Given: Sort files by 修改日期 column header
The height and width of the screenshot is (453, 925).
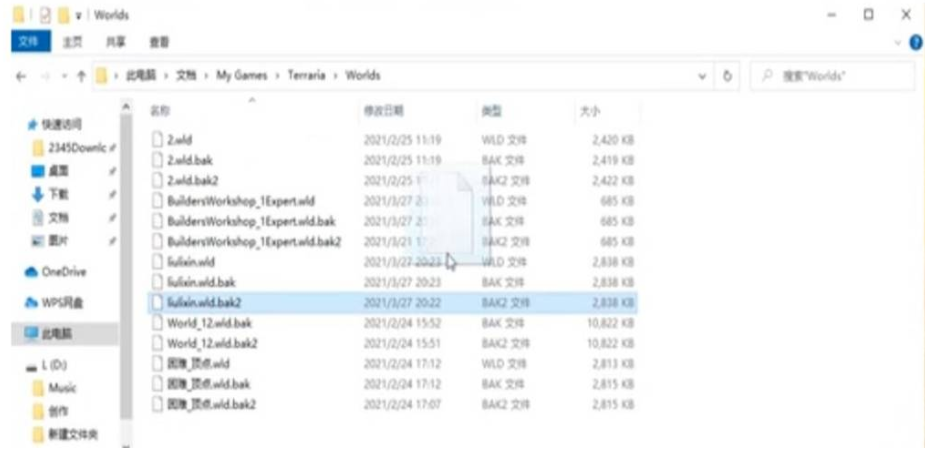Looking at the screenshot, I should 383,110.
